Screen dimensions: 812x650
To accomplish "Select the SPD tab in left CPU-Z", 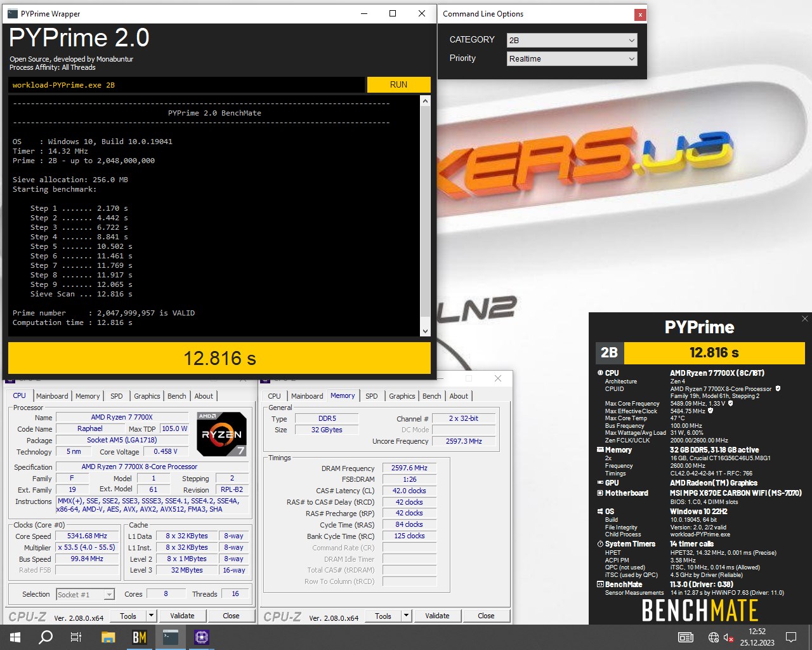I will coord(117,396).
